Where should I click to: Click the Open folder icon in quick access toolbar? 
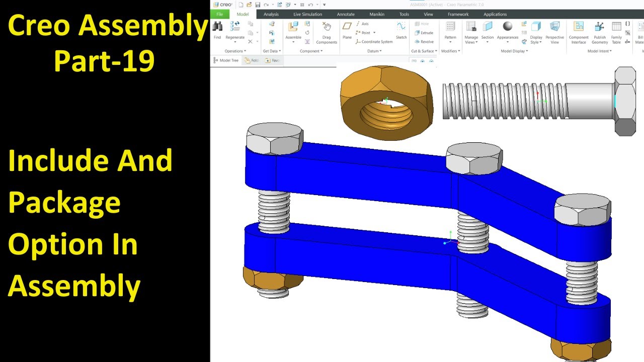[249, 5]
